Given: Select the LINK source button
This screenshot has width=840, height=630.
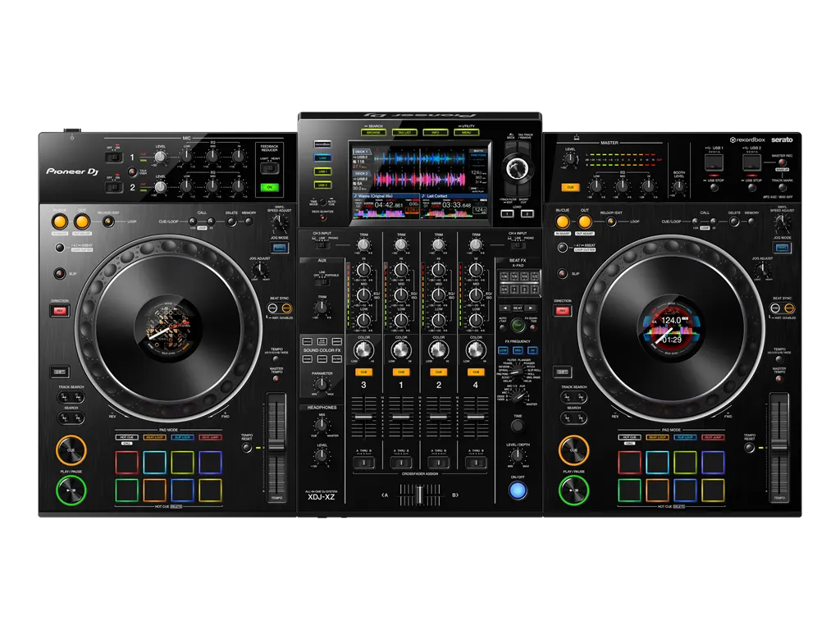Looking at the screenshot, I should point(323,158).
